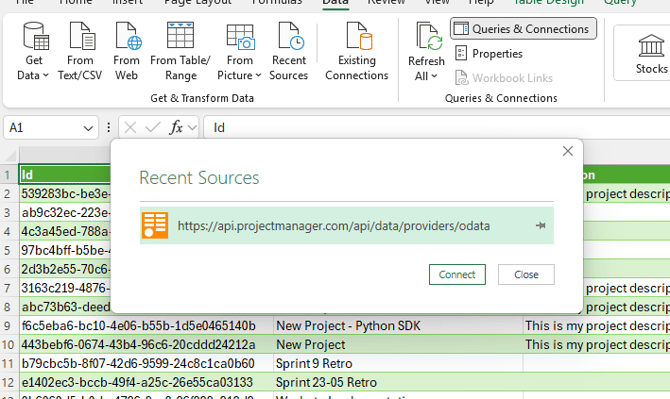The image size is (670, 399).
Task: Choose the From Web data source
Action: pyautogui.click(x=126, y=51)
